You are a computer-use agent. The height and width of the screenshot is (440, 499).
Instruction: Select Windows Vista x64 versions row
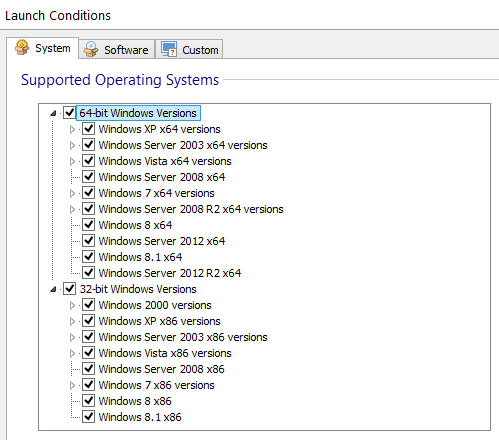[165, 161]
